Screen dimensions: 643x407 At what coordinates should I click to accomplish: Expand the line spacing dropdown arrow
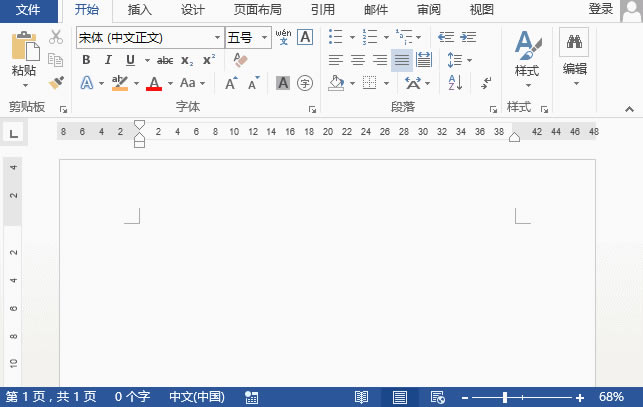pyautogui.click(x=470, y=60)
